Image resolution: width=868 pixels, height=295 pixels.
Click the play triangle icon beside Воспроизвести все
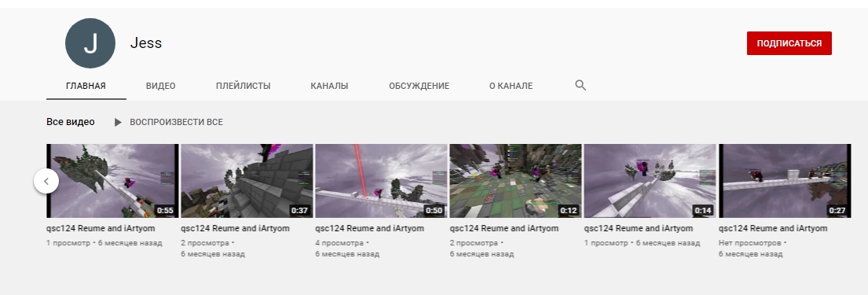(x=117, y=122)
